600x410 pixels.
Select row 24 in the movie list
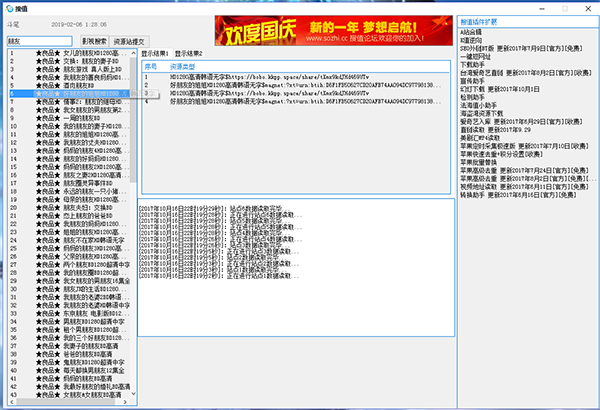click(70, 240)
